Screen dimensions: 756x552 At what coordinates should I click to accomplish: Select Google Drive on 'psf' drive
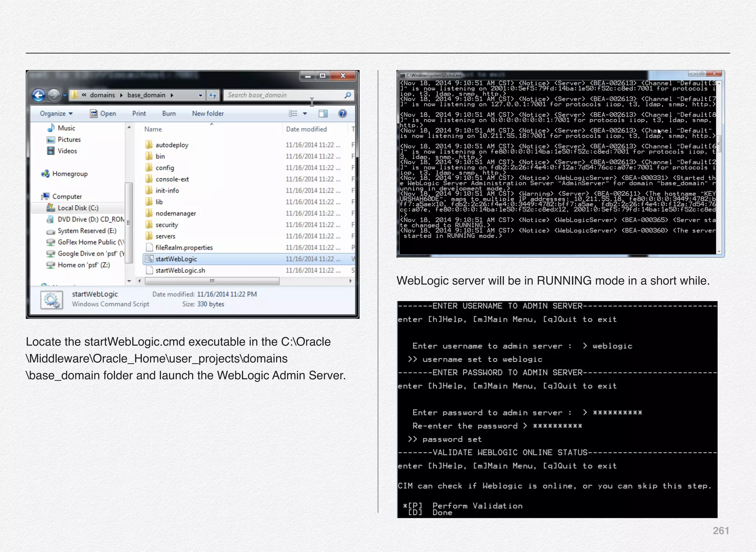(85, 254)
